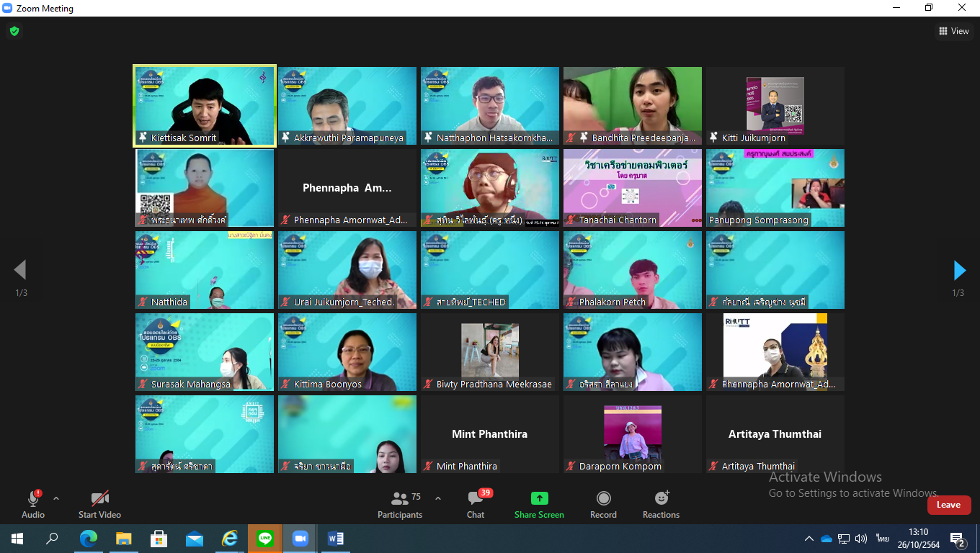Select Phalakorn Petch's video tile
The image size is (980, 553).
[633, 270]
